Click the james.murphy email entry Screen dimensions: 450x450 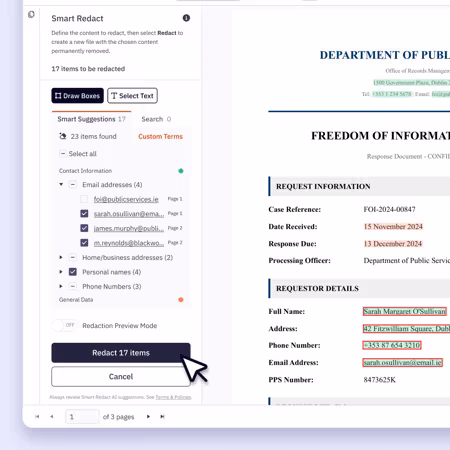coord(129,228)
